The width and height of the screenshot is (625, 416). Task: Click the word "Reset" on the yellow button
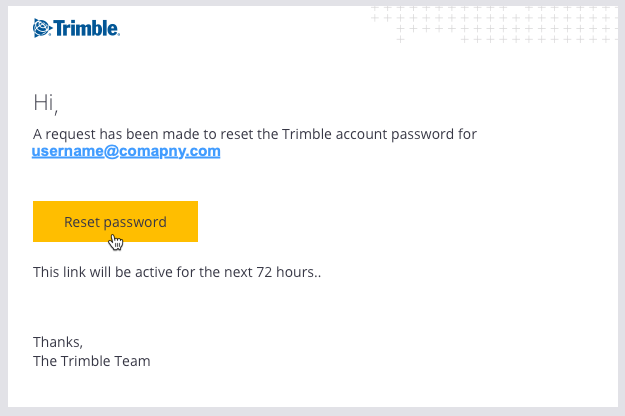tap(82, 222)
